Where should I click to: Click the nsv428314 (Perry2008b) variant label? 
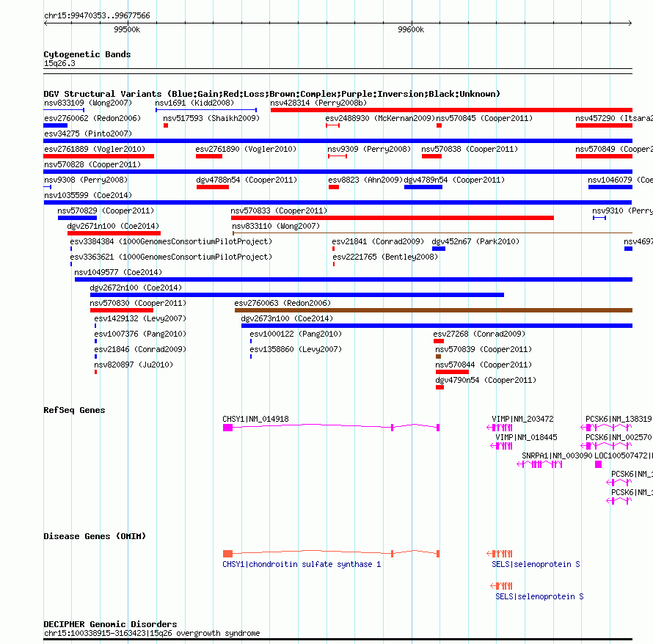(318, 103)
